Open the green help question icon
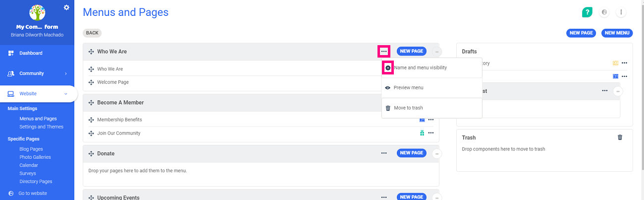 [588, 12]
